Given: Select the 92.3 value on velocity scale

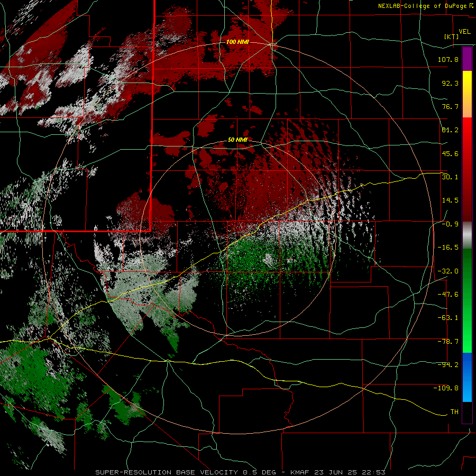Looking at the screenshot, I should pyautogui.click(x=450, y=83).
